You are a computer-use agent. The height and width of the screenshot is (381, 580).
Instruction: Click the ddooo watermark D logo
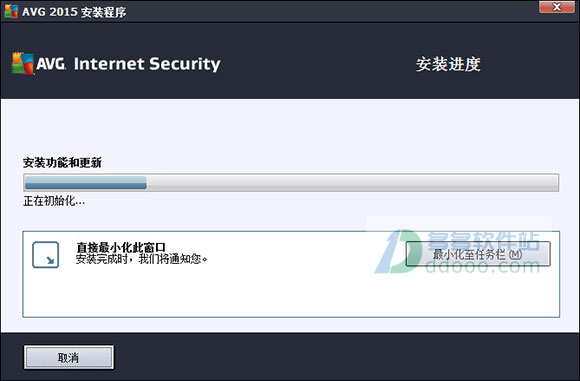click(x=398, y=252)
